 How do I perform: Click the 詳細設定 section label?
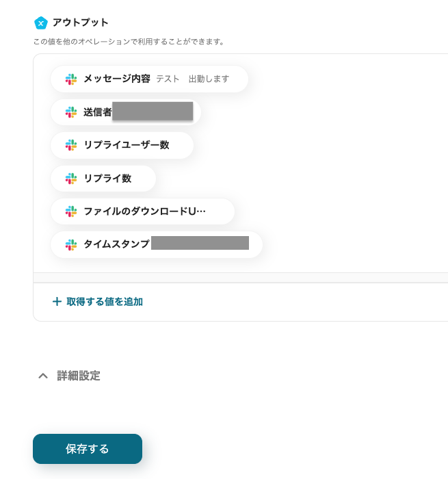click(79, 376)
